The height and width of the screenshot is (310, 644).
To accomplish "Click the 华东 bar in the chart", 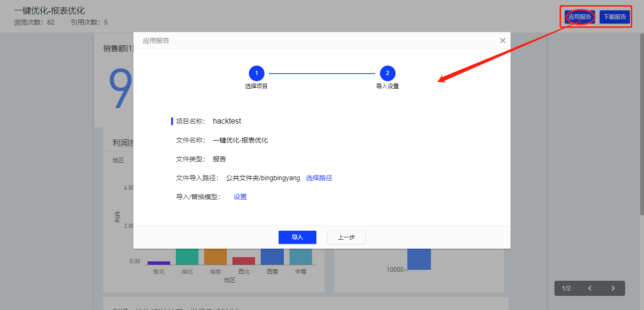I will click(215, 257).
